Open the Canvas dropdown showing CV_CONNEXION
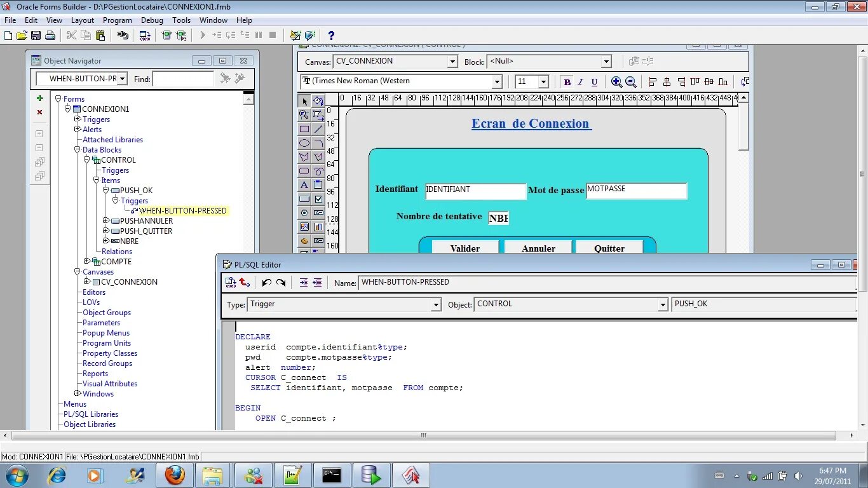This screenshot has width=868, height=488. 452,61
